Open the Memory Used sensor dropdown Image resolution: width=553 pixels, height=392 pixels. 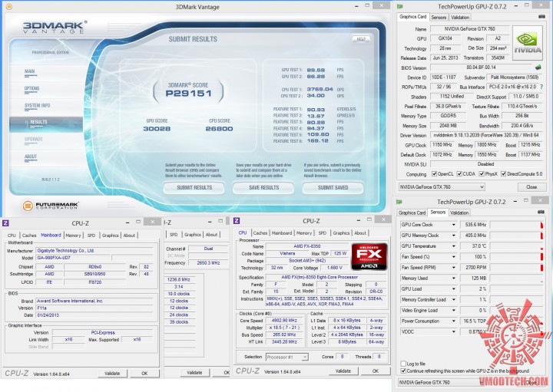[x=454, y=278]
